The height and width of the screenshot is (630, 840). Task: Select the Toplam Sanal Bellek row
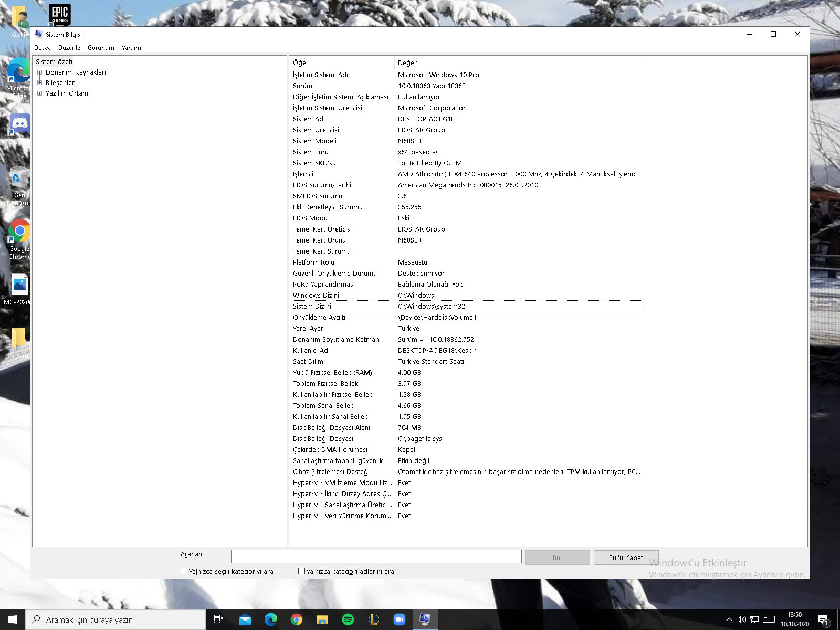pos(467,406)
